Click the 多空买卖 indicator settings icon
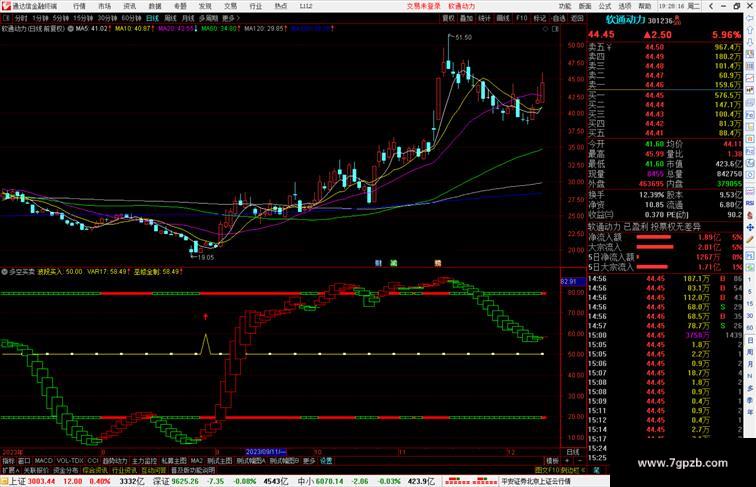Screen dimensions: 756x487 (x=5, y=272)
